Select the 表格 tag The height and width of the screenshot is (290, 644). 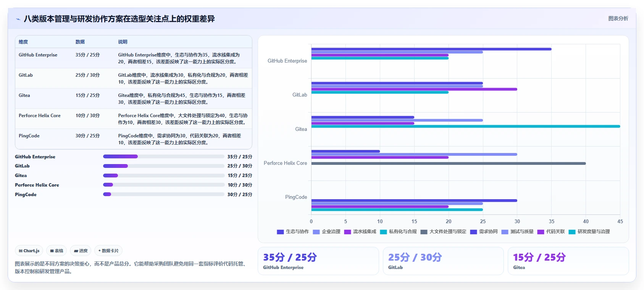56,251
